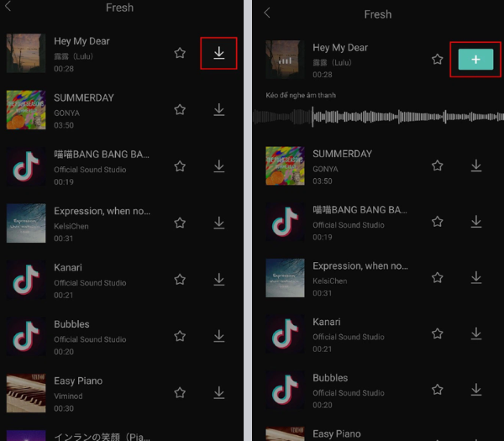Favorite SUMMERDAY with star in left panel
The image size is (504, 441).
pos(180,109)
